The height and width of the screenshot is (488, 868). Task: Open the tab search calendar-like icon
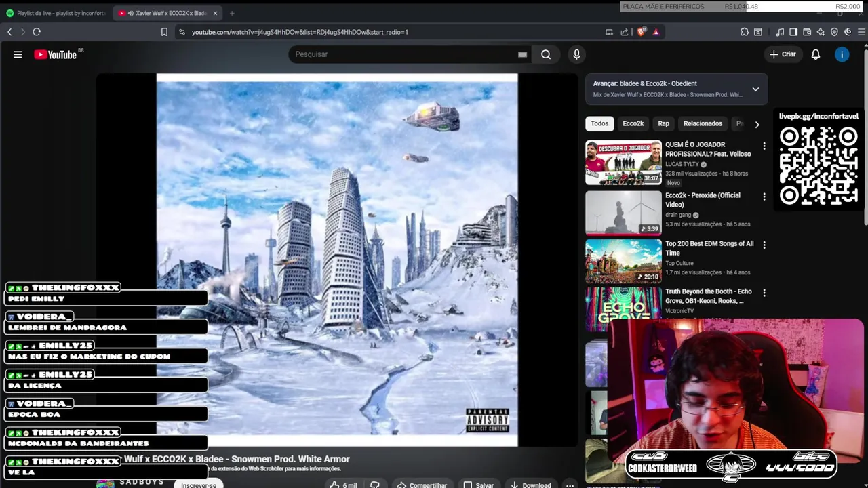[x=758, y=32]
